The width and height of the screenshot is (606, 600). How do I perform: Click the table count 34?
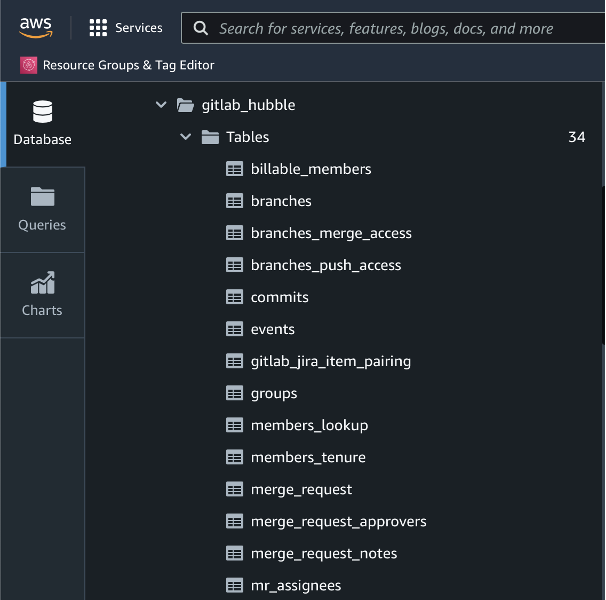(x=577, y=137)
